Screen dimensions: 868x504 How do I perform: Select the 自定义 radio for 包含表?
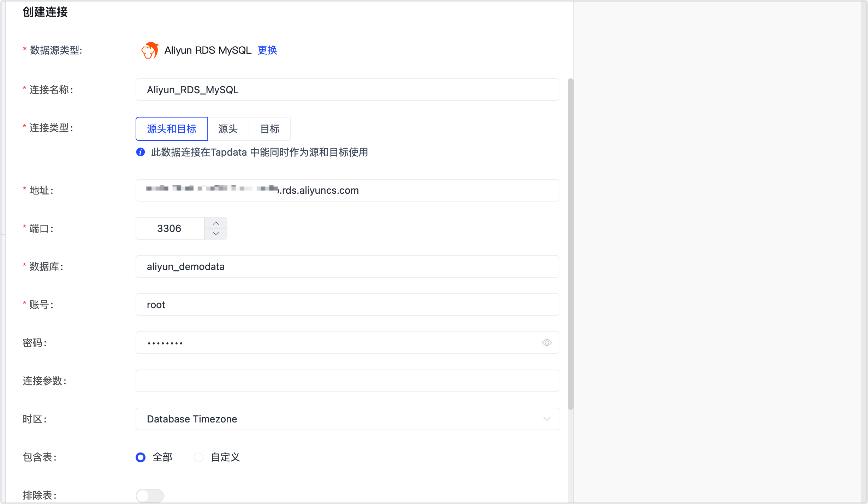pyautogui.click(x=198, y=457)
